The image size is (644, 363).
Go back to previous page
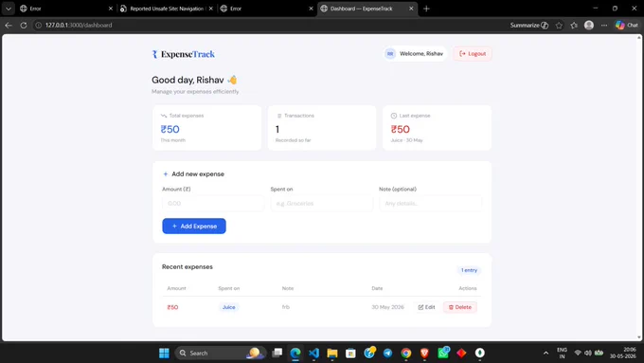click(9, 25)
